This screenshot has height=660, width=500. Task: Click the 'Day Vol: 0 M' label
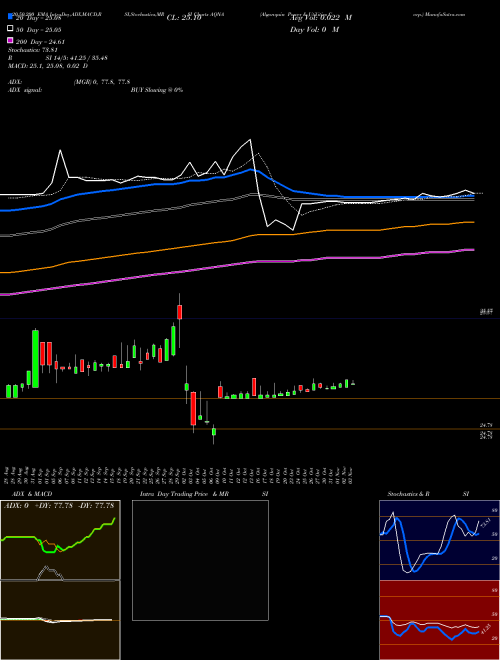(314, 30)
